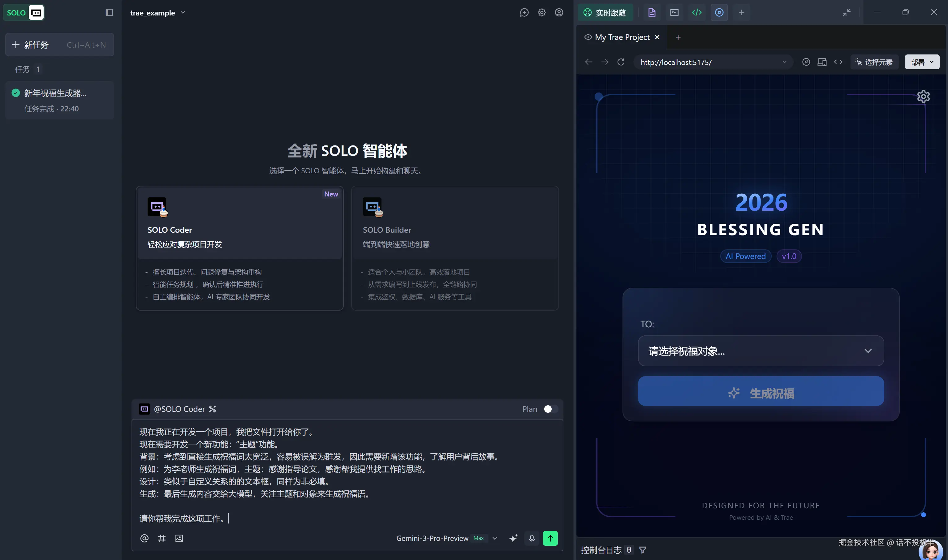Open the terminal panel icon
The image size is (948, 560).
pos(674,12)
